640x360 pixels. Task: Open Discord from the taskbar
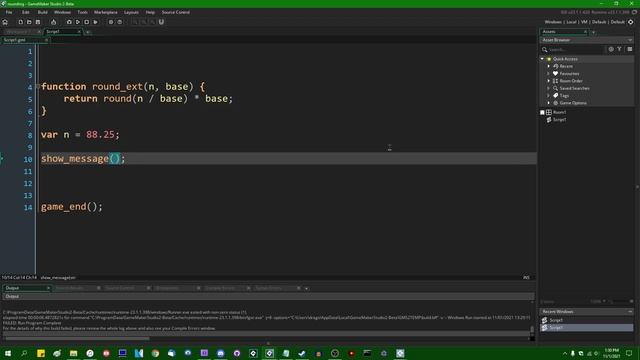[220, 353]
